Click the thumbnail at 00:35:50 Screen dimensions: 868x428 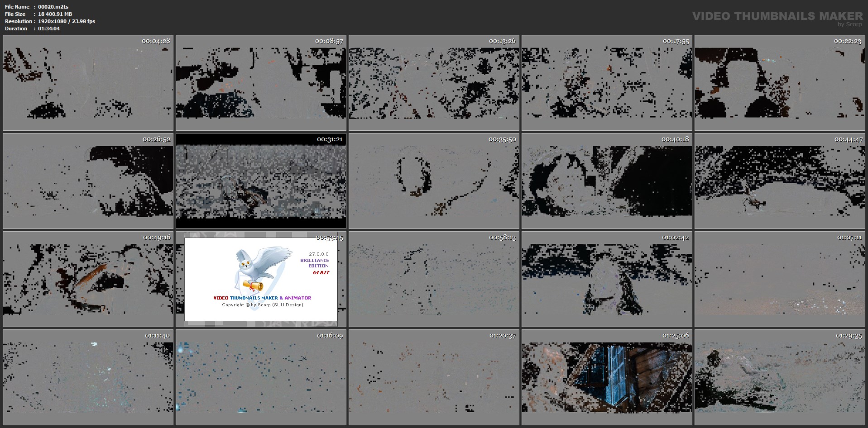point(434,181)
